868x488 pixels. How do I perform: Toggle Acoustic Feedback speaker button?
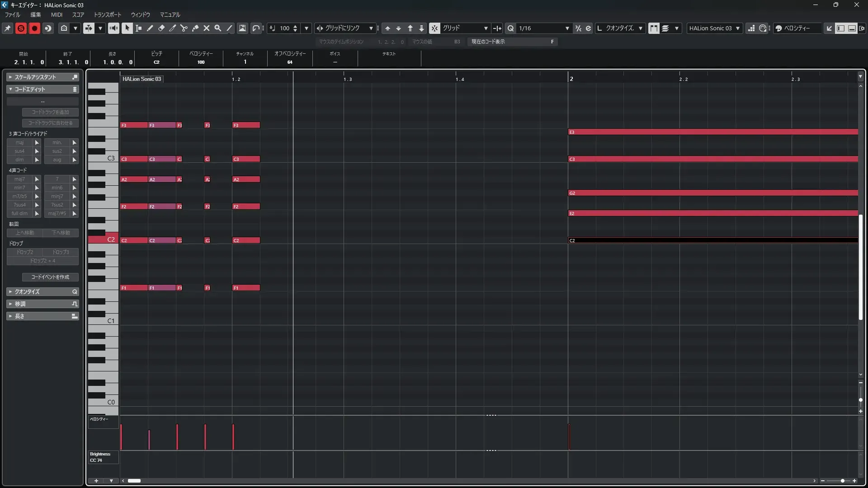pos(113,28)
